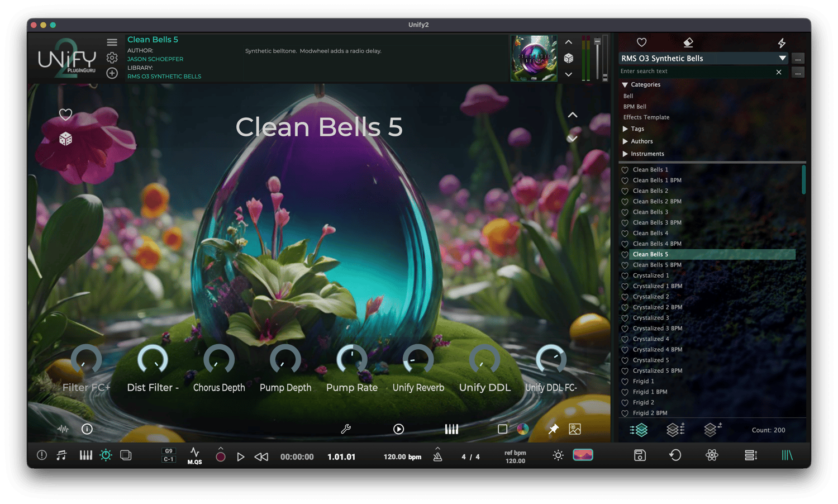Click the layers icon with three arrows and plus
This screenshot has width=838, height=504.
click(675, 430)
